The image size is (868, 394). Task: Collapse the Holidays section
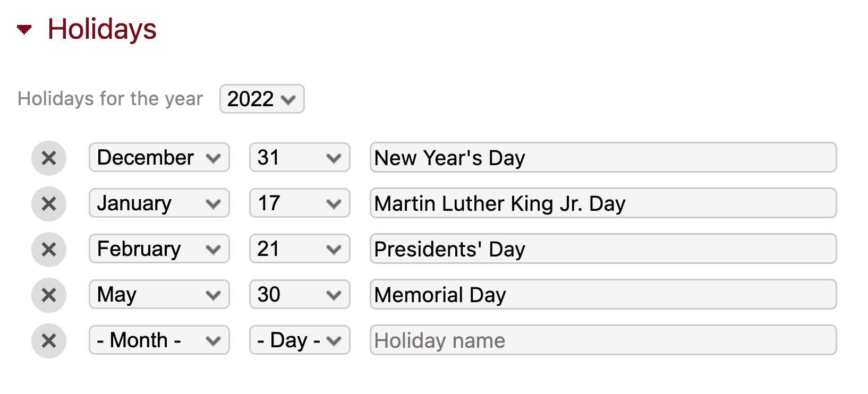coord(24,29)
